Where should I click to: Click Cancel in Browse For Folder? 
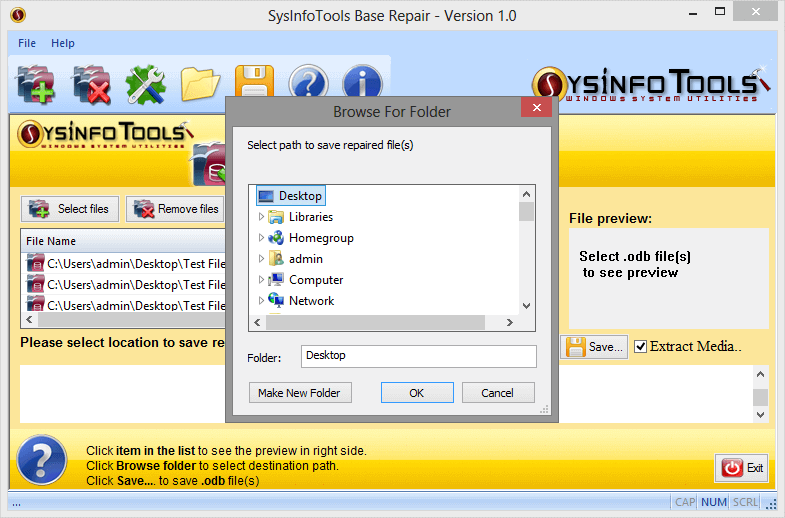(498, 393)
